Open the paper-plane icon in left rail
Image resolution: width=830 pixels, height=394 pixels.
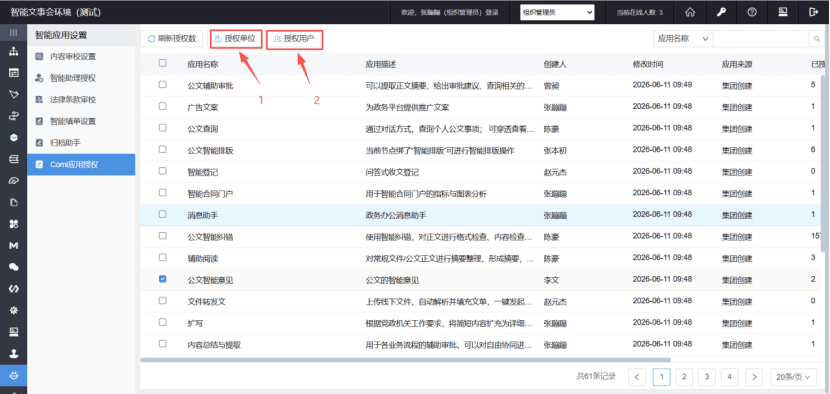tap(14, 94)
